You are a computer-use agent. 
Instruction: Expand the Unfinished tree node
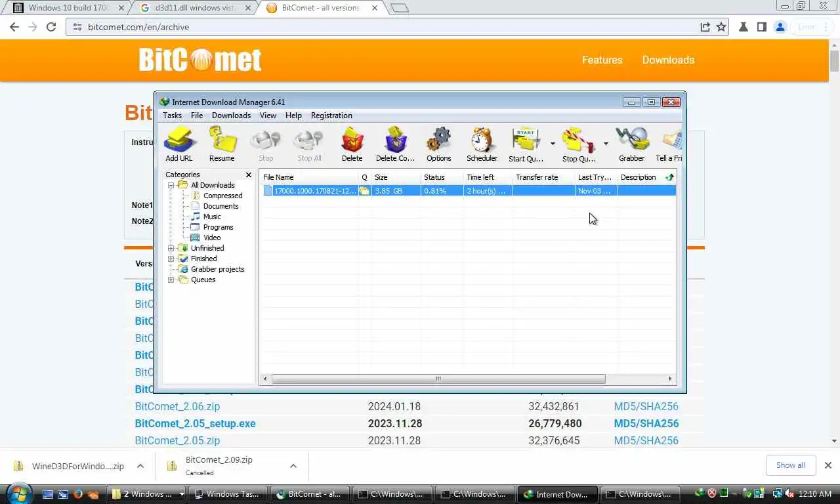171,248
